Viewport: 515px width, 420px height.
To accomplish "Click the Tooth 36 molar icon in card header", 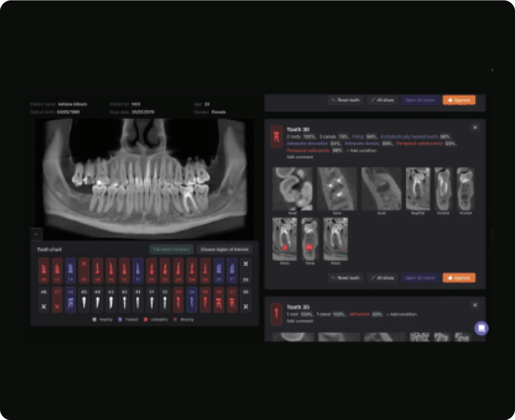I will (x=276, y=136).
